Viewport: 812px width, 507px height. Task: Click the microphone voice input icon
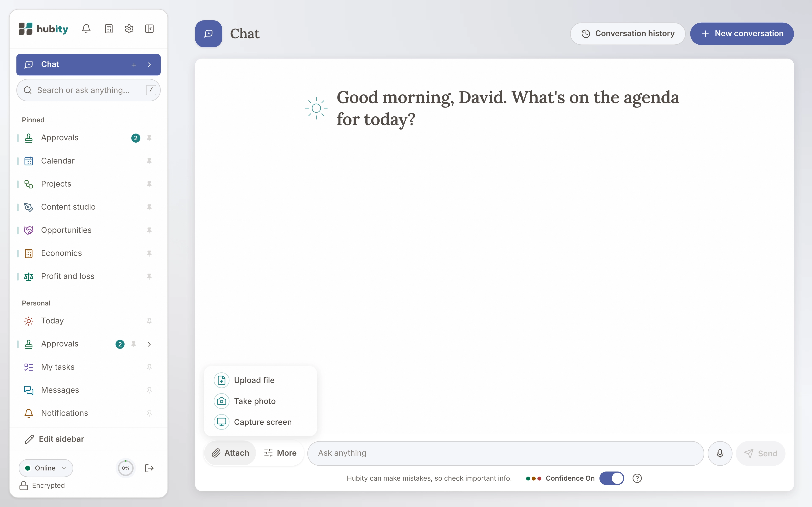coord(720,453)
